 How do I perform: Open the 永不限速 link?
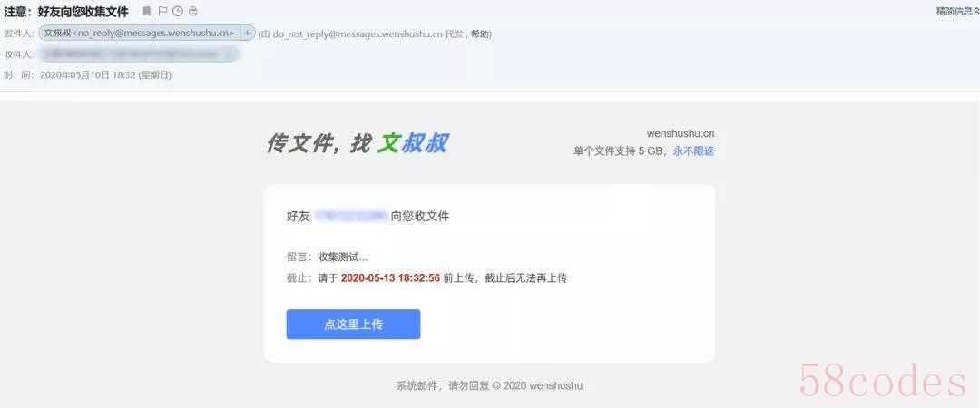(693, 151)
